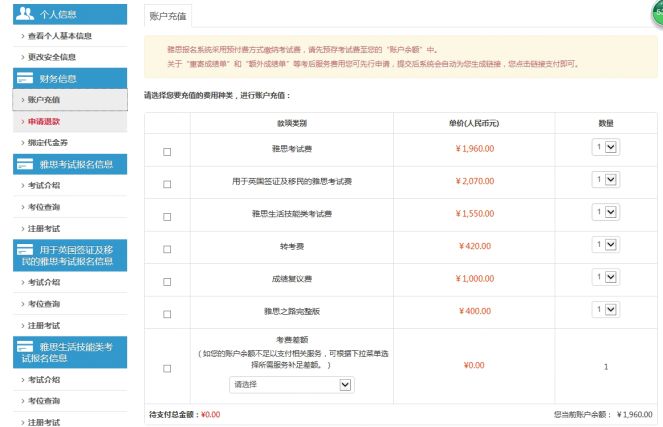Viewport: 663px width, 427px height.
Task: Open 考位查询 under 雅思考试报名信息
Action: point(44,207)
